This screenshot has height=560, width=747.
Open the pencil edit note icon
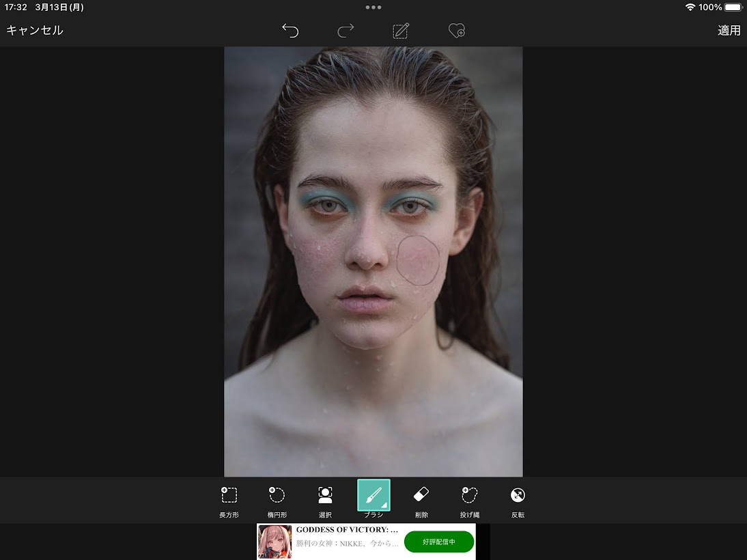tap(401, 30)
